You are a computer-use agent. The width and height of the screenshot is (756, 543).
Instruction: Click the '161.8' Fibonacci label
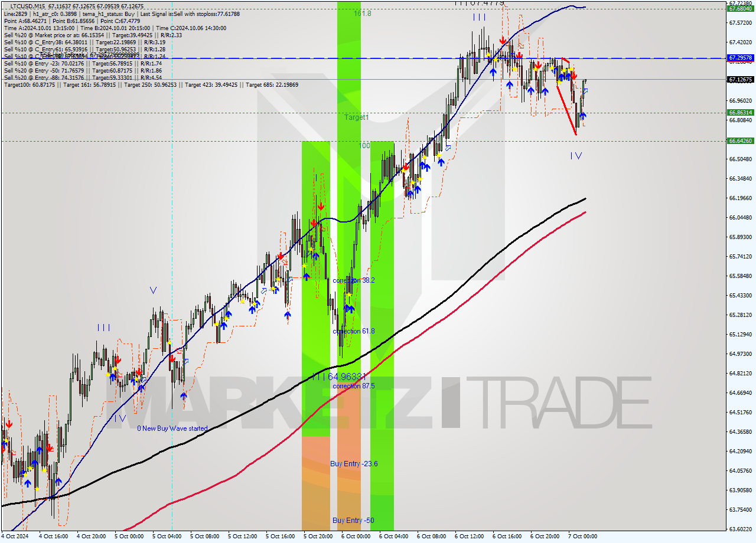[x=363, y=13]
